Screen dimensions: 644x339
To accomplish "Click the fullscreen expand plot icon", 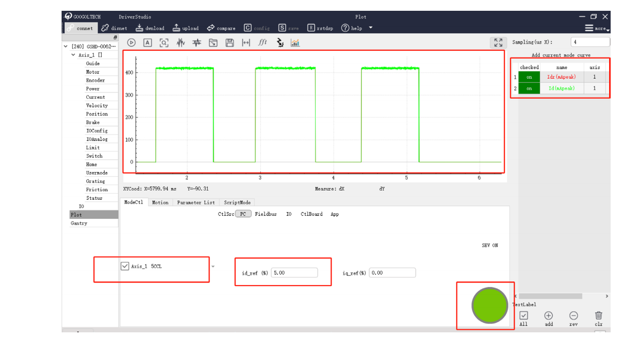I will [x=498, y=43].
